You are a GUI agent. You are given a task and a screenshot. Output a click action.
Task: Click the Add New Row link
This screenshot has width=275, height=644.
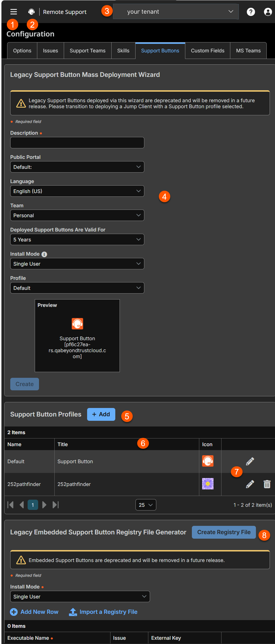click(34, 612)
